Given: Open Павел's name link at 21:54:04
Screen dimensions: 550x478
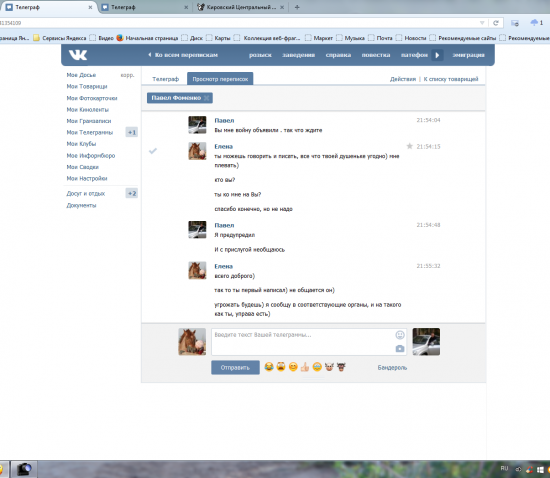Looking at the screenshot, I should [x=224, y=121].
